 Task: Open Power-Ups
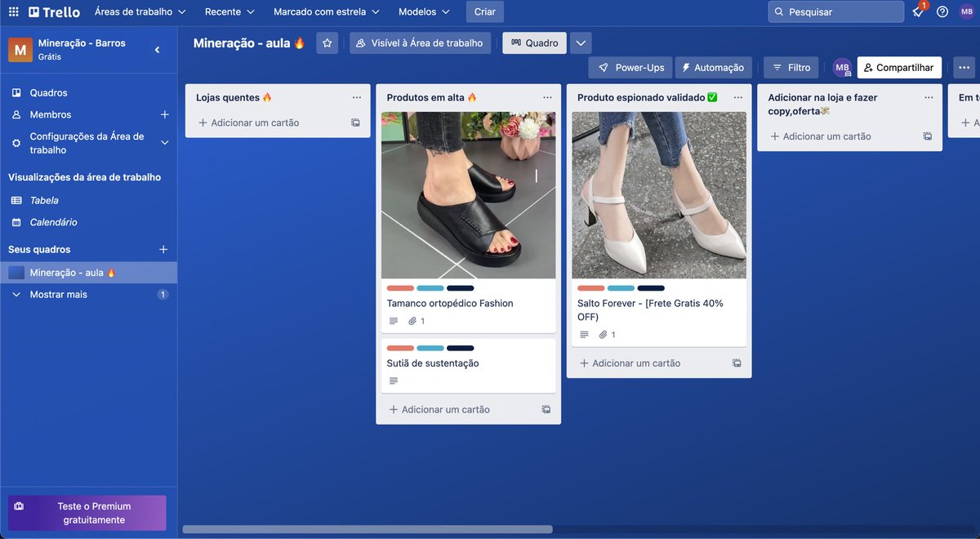pyautogui.click(x=631, y=68)
